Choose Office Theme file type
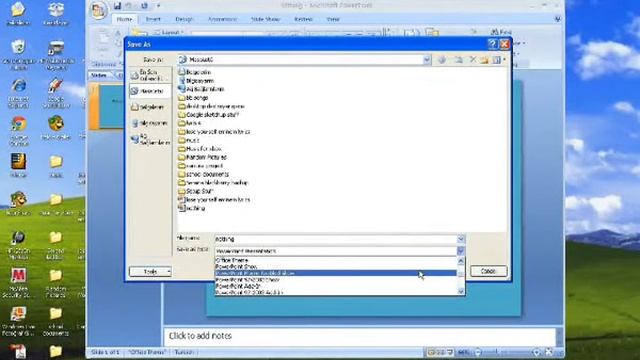Image resolution: width=640 pixels, height=360 pixels. click(336, 260)
